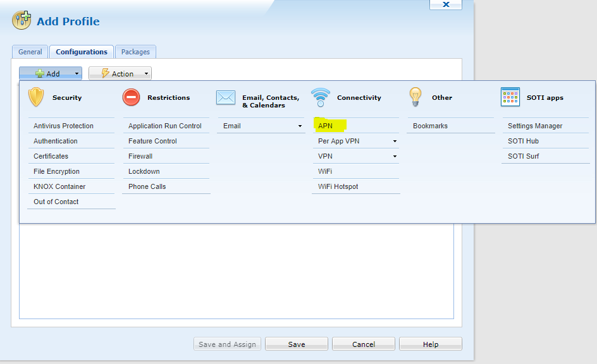Pick Phone Calls restriction

click(x=166, y=187)
